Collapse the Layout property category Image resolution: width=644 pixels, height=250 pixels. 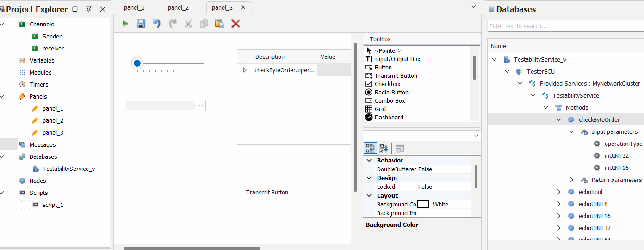369,195
